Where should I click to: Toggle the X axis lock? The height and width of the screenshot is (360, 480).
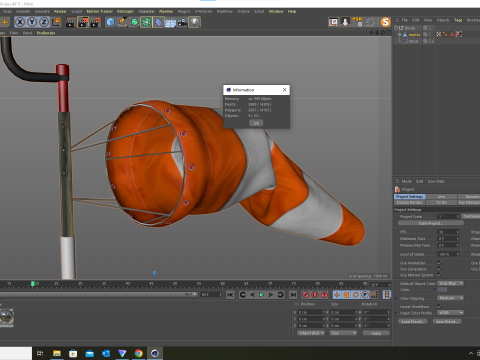20,22
